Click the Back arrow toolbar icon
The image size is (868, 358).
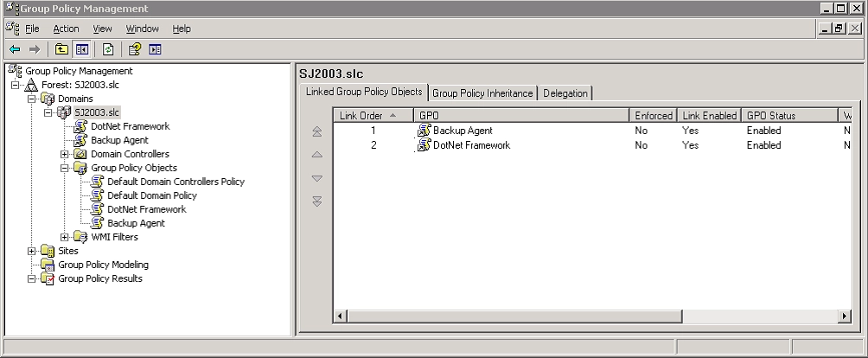(x=15, y=50)
